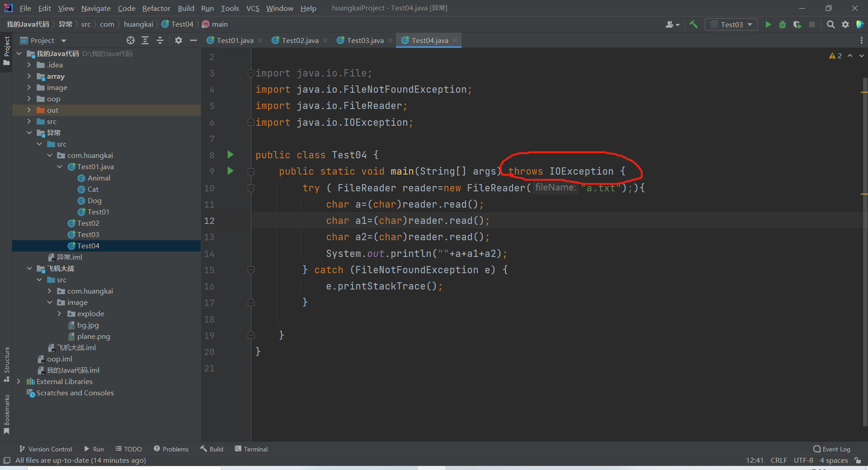This screenshot has width=868, height=470.
Task: Toggle tool window bars bottom-left icon
Action: point(7,461)
